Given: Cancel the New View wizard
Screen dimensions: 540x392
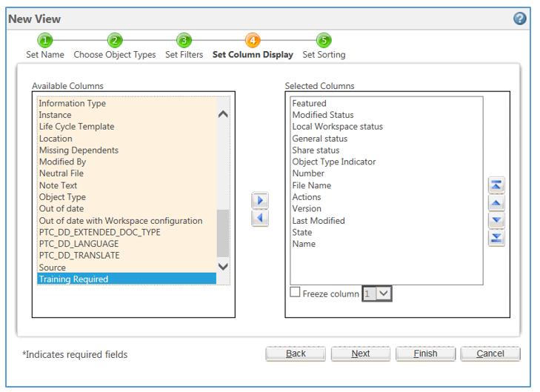Looking at the screenshot, I should 490,353.
